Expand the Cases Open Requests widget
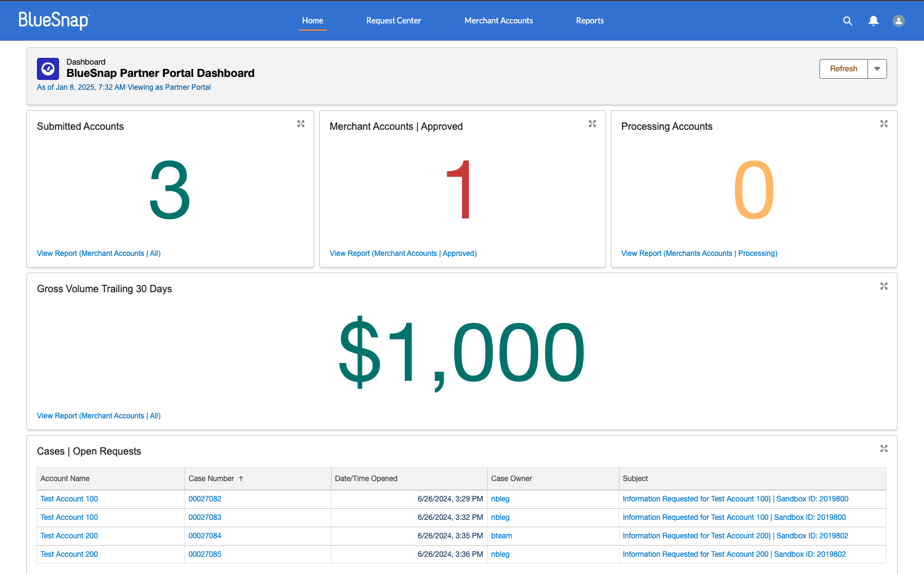The width and height of the screenshot is (924, 574). coord(884,448)
